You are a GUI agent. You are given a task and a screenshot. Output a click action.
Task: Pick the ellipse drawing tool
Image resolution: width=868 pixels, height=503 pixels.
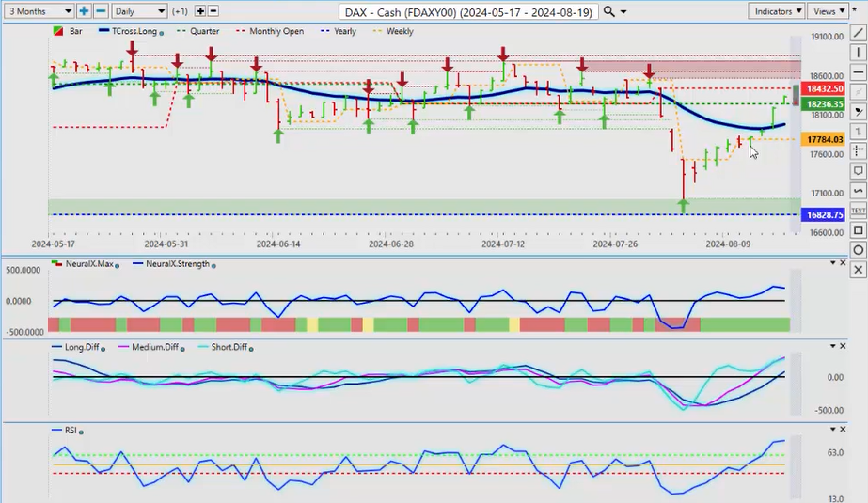pyautogui.click(x=858, y=250)
